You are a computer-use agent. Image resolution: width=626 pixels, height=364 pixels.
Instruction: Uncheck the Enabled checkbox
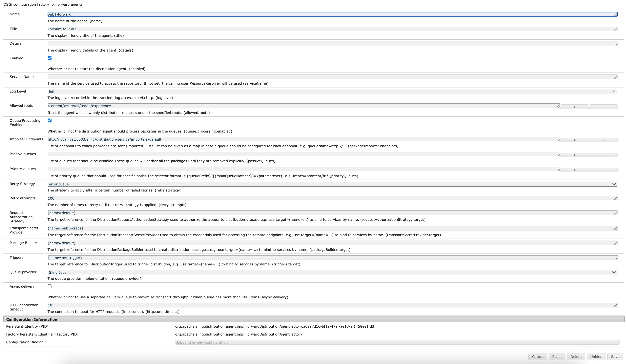pos(50,58)
